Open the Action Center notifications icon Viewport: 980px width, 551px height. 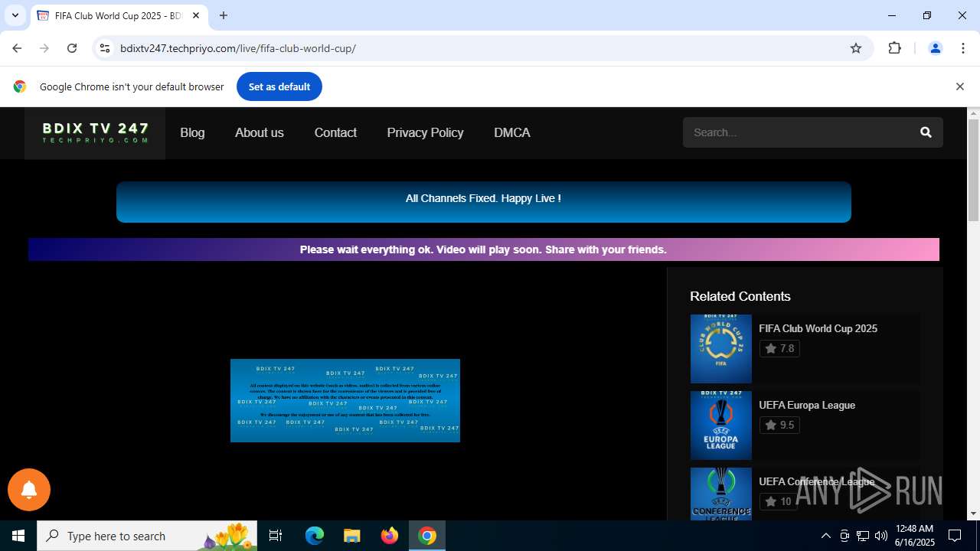point(955,536)
